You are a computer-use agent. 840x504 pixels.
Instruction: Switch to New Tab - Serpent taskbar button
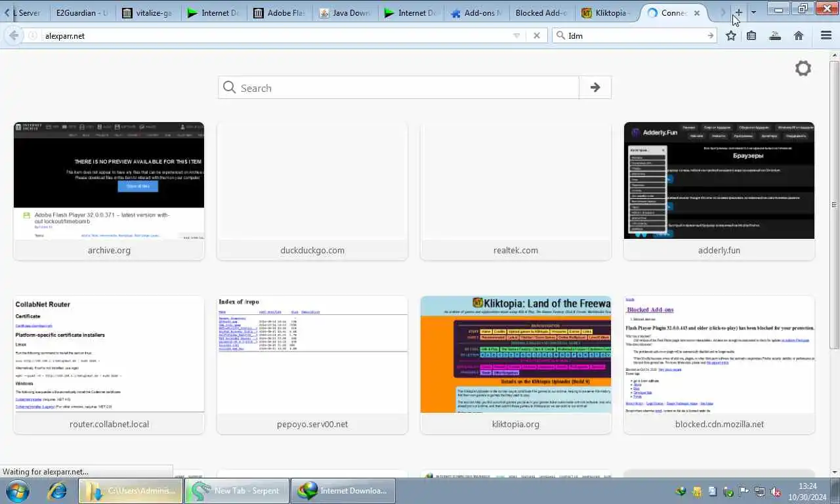237,490
